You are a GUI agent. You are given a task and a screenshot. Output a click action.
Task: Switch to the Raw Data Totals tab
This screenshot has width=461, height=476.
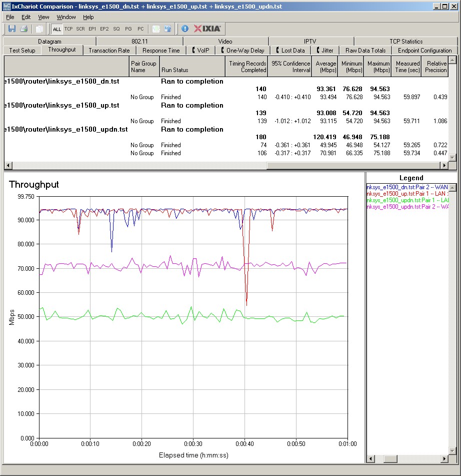[x=365, y=51]
